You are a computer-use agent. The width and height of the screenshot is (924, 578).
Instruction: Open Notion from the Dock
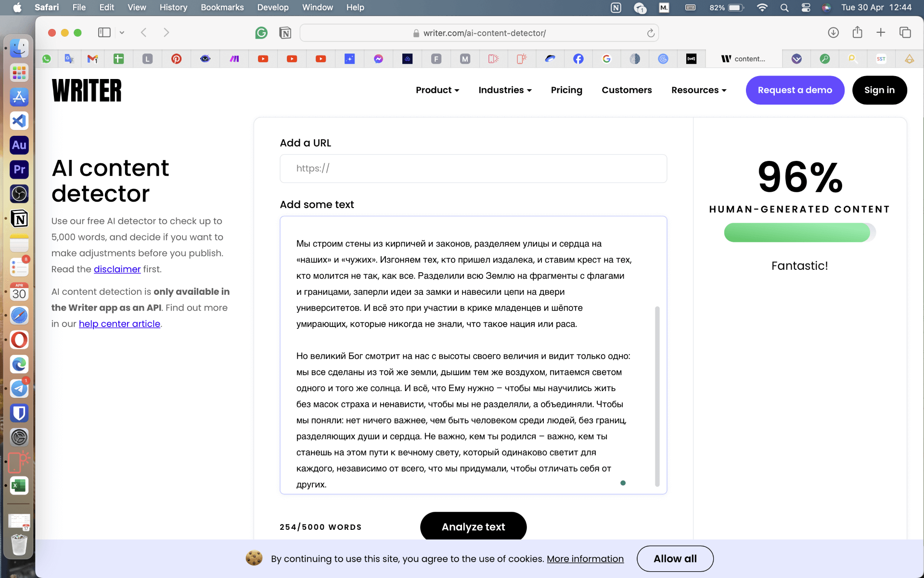click(x=19, y=219)
